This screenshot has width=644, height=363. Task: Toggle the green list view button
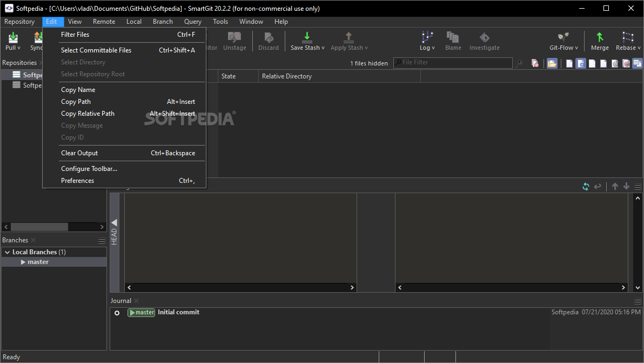(x=638, y=63)
